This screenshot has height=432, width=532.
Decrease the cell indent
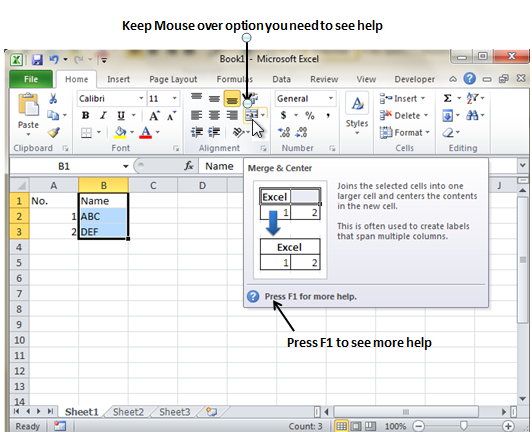coord(197,132)
